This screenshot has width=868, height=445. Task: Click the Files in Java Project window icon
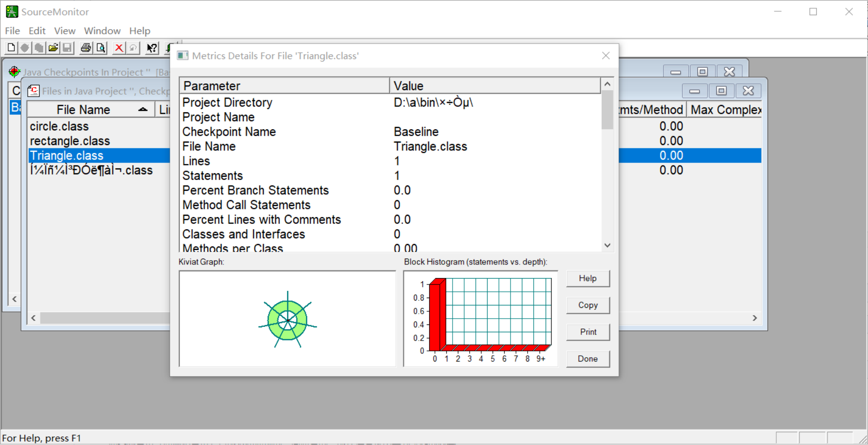point(33,91)
